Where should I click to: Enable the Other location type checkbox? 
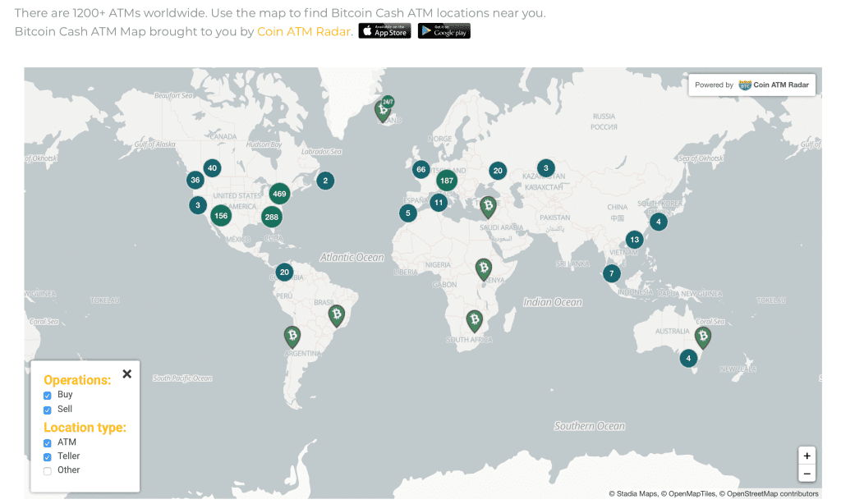coord(48,471)
